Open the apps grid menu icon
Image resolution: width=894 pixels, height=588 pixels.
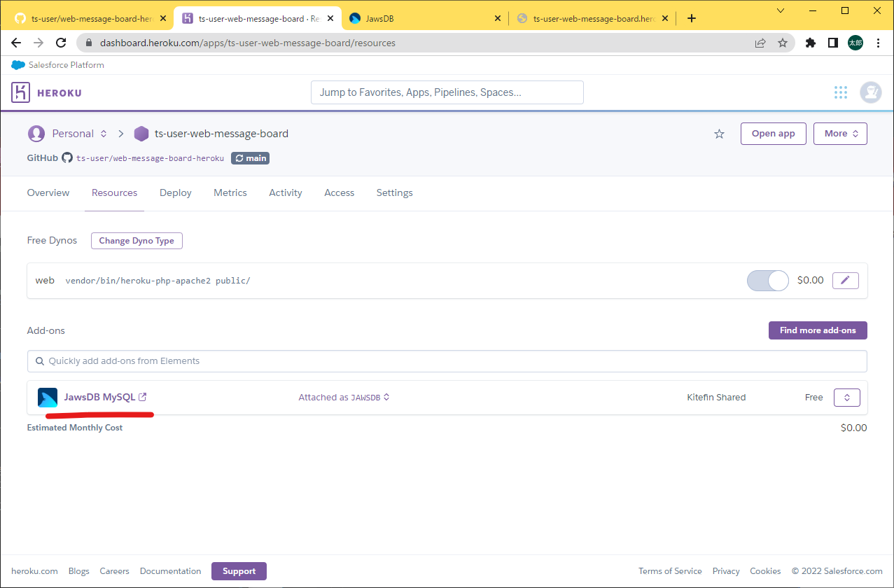(x=841, y=92)
